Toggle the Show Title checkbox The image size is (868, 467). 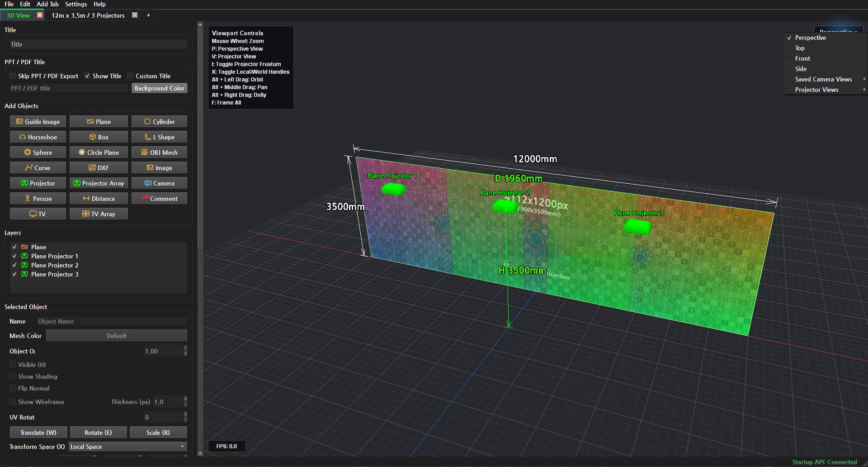coord(87,76)
